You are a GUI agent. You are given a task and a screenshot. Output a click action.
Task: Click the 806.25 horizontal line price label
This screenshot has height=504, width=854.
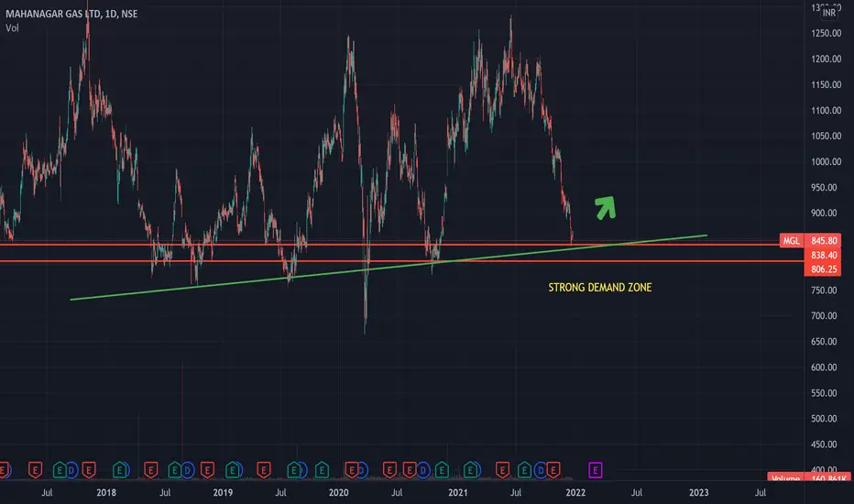tap(823, 269)
